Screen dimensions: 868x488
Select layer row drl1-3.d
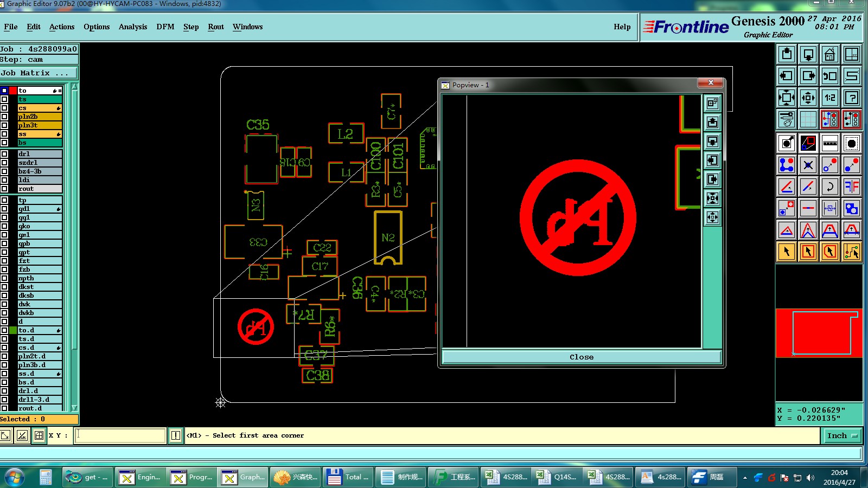click(x=40, y=400)
